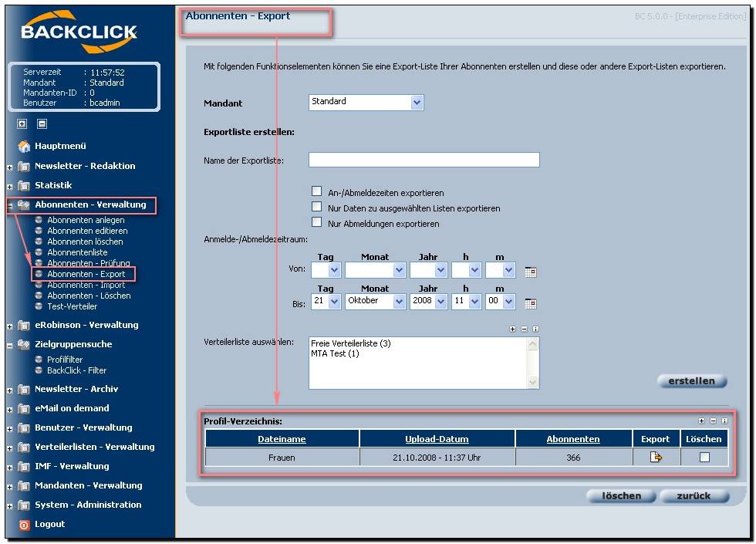This screenshot has width=756, height=544.
Task: Click the Logout icon in the sidebar
Action: click(x=24, y=525)
